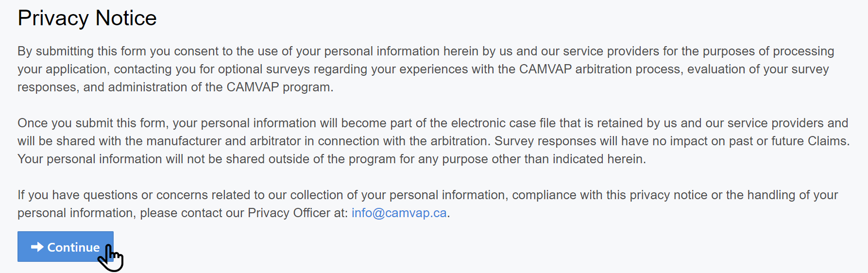Click the "Privacy Officer" text
Image resolution: width=868 pixels, height=273 pixels.
pyautogui.click(x=289, y=213)
